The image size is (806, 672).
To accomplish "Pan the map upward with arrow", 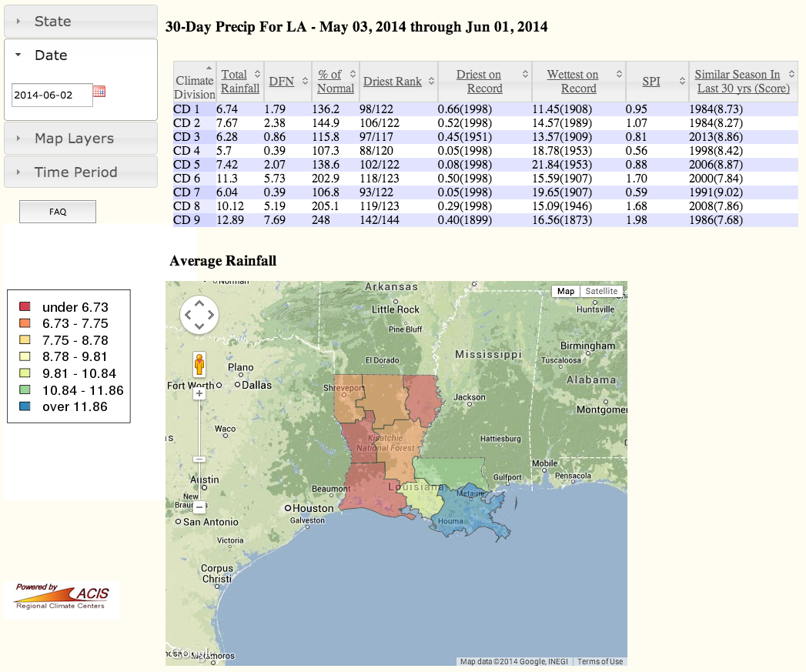I will [x=199, y=304].
